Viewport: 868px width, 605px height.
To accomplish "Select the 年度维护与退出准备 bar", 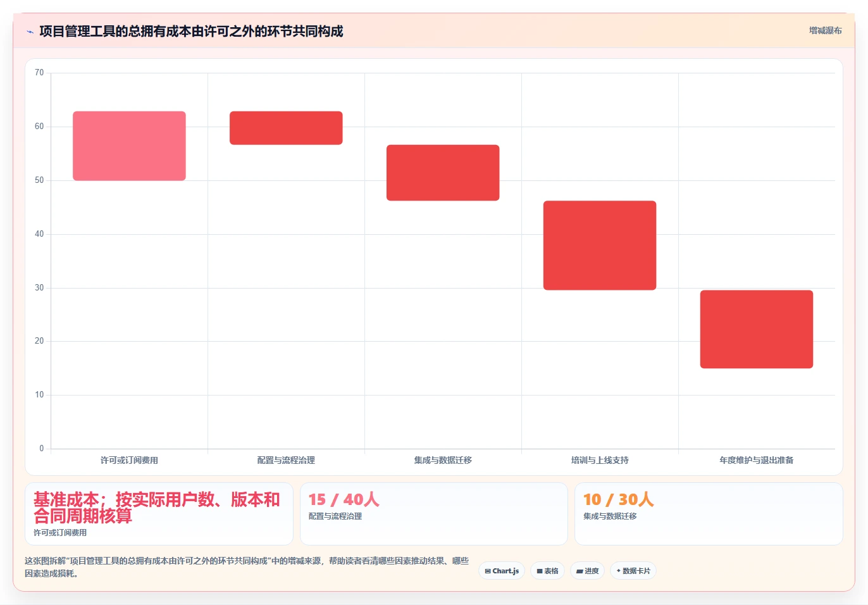I will [757, 329].
